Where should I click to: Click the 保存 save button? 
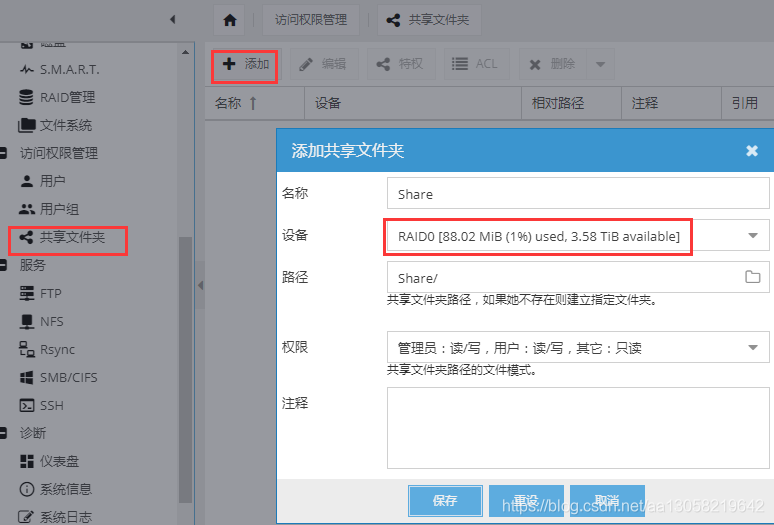click(x=445, y=500)
